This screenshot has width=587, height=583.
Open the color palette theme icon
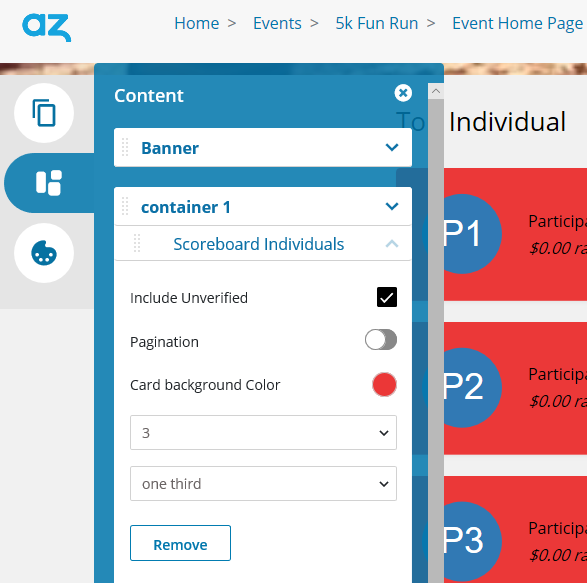pos(44,253)
